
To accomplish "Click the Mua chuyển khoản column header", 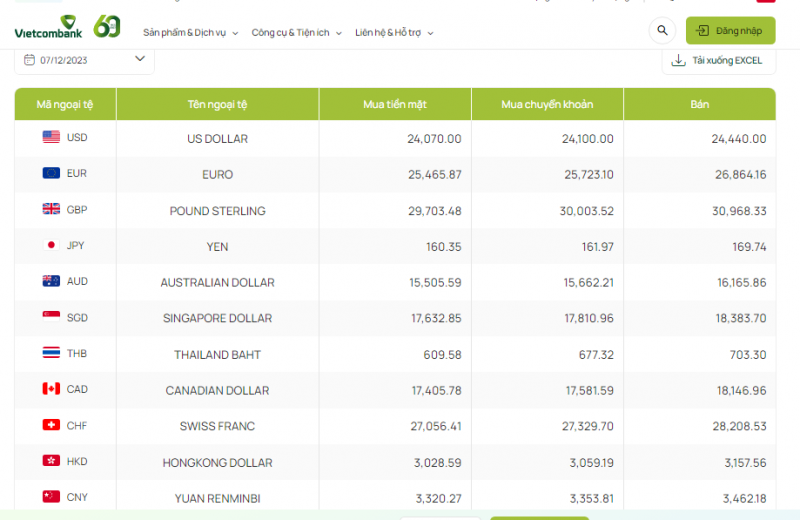I will coord(547,104).
